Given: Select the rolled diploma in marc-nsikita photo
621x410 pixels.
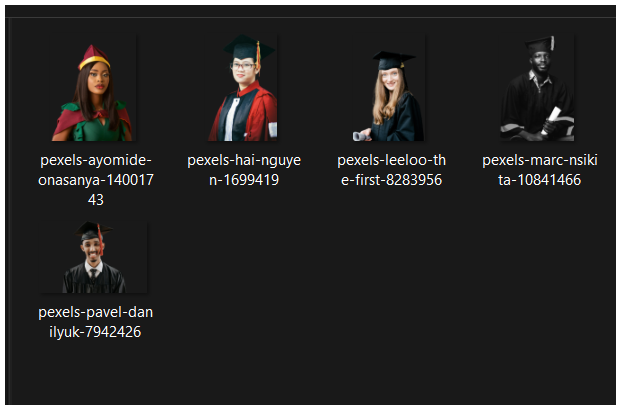Looking at the screenshot, I should [x=551, y=120].
